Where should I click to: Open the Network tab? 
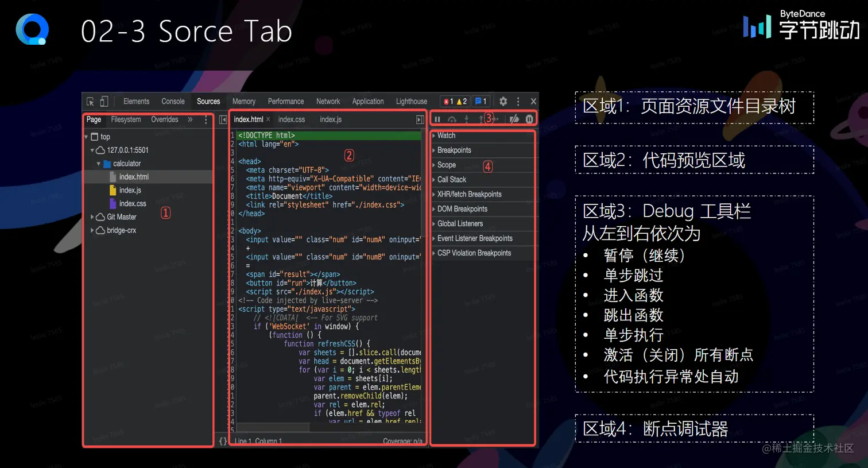[328, 102]
